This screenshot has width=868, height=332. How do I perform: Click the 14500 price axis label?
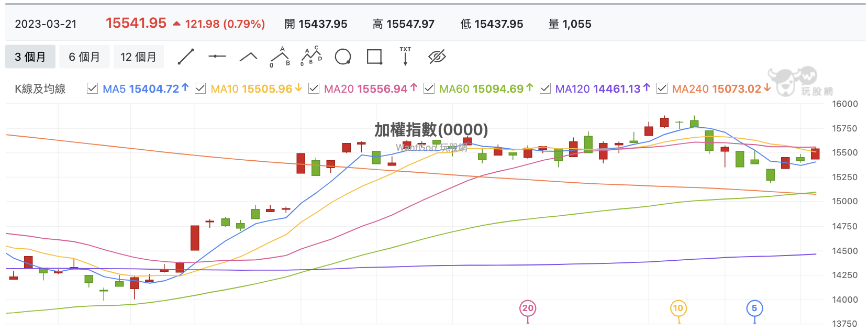click(845, 251)
